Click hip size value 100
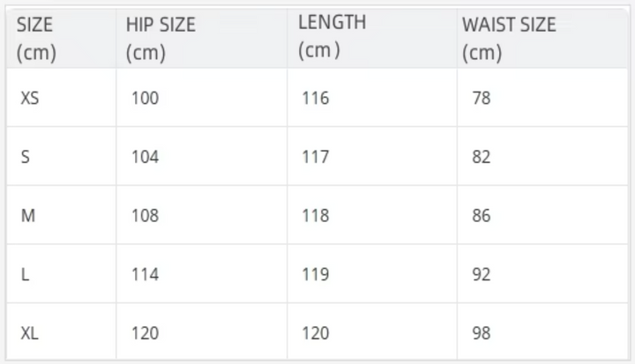 [x=145, y=98]
